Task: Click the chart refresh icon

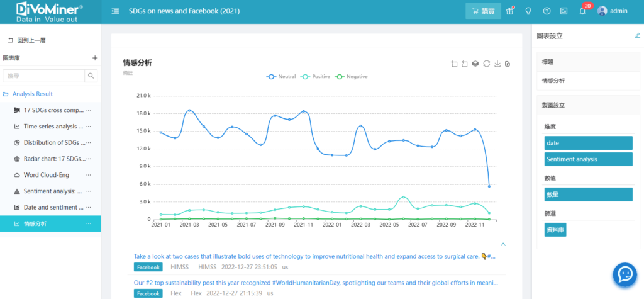Action: coord(486,64)
